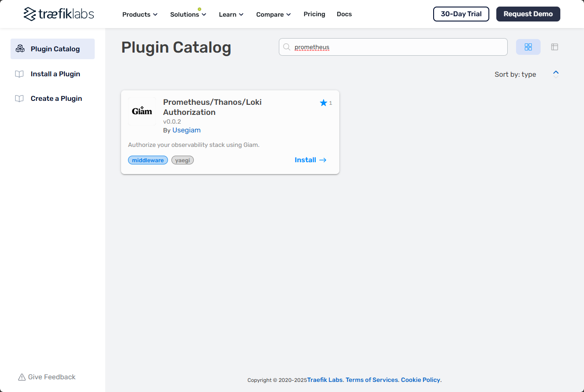This screenshot has height=392, width=584.
Task: Click the star rating icon on plugin card
Action: 324,103
